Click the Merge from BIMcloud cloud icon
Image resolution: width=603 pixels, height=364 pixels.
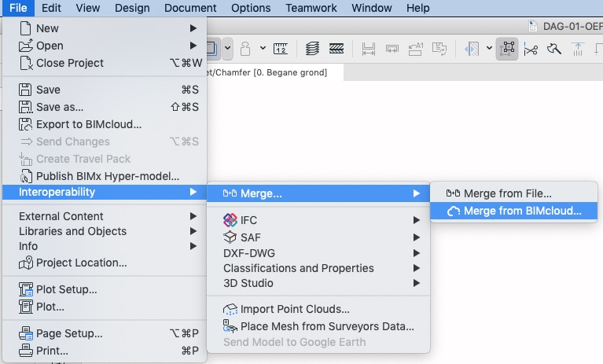point(453,211)
